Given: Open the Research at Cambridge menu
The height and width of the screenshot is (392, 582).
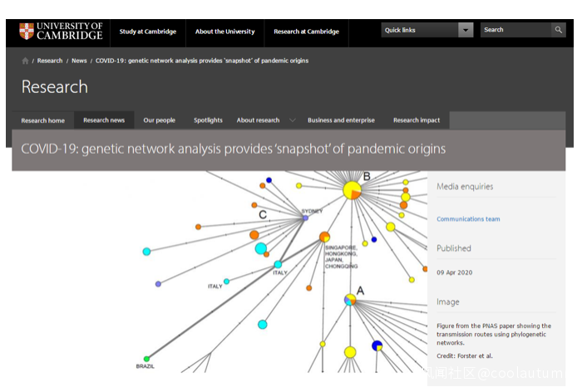Looking at the screenshot, I should 306,32.
